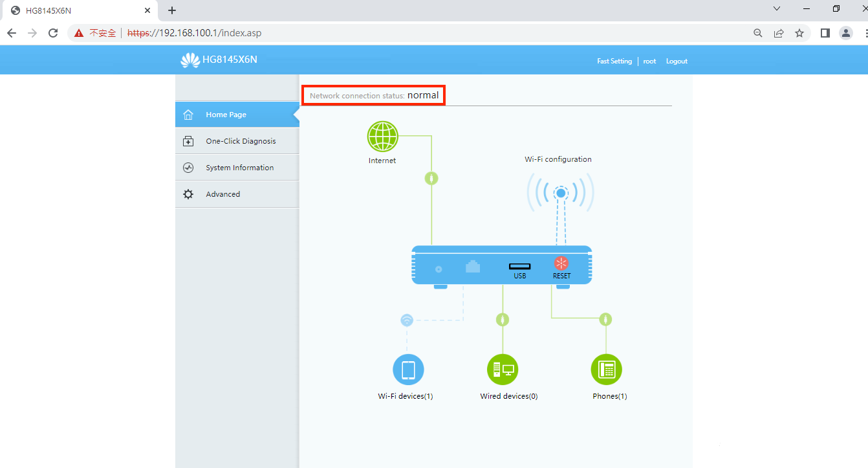The image size is (868, 468).
Task: Click the share page icon in address bar
Action: pyautogui.click(x=779, y=33)
